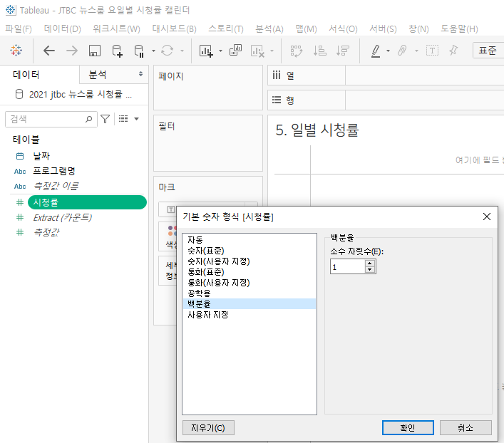Click the number icon beside 시청률
Viewport: 504px width, 443px height.
click(20, 202)
